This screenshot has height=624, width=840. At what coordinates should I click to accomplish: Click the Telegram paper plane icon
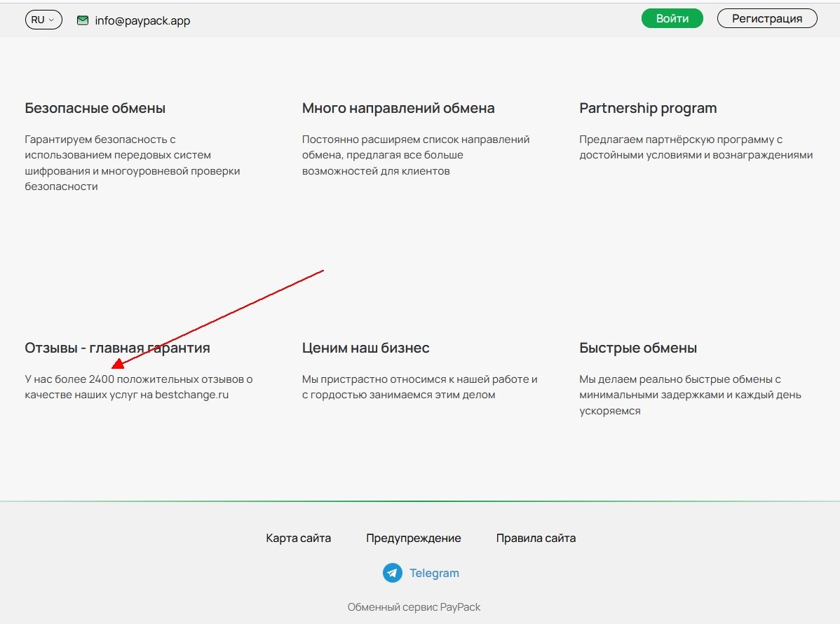coord(392,573)
